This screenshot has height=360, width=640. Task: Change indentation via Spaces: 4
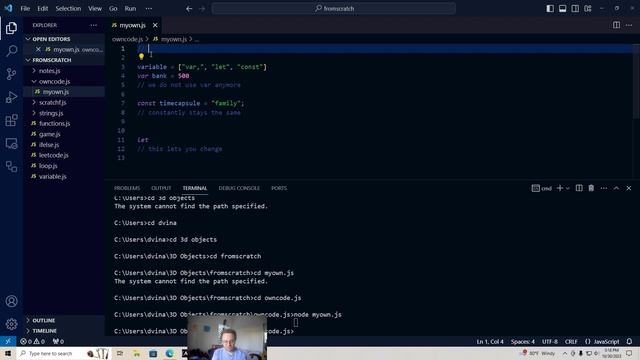522,341
